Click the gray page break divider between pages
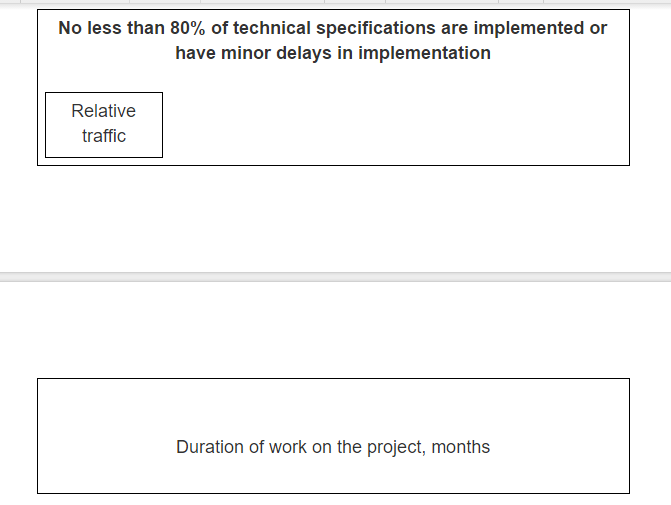Screen dimensions: 671x505 tap(336, 277)
